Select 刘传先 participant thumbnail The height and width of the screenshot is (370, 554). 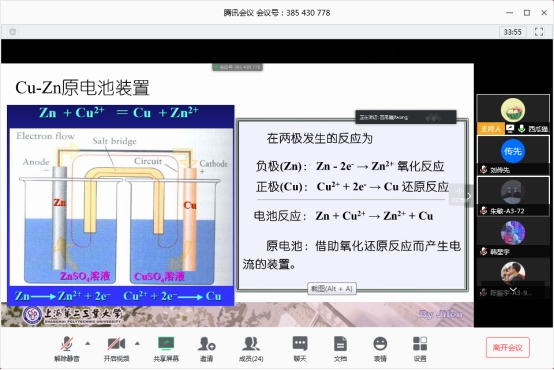pos(513,155)
